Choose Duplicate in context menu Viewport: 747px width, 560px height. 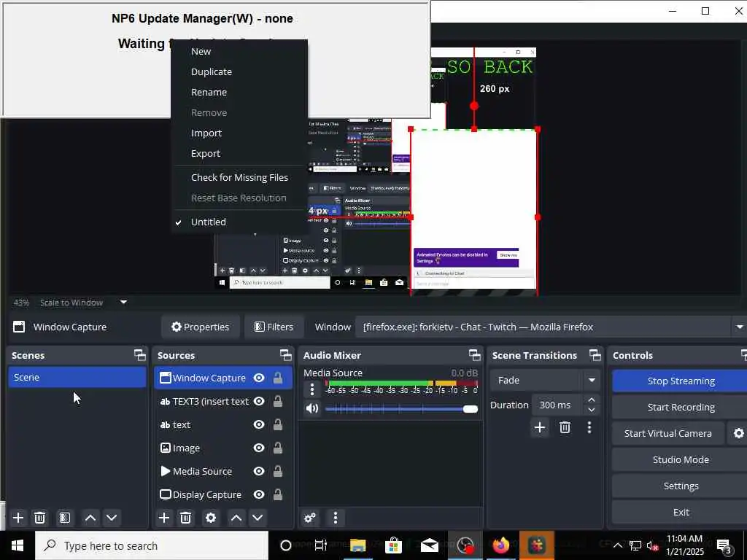click(211, 72)
